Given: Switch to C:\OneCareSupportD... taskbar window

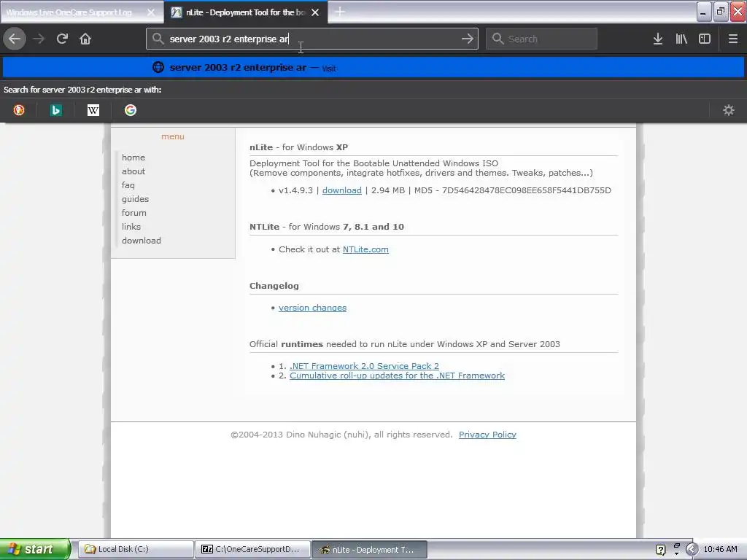Looking at the screenshot, I should coord(252,550).
